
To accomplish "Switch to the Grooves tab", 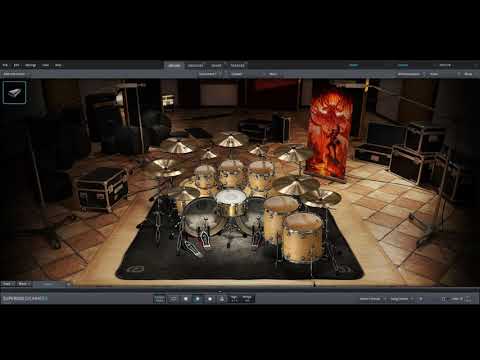I will tap(195, 66).
